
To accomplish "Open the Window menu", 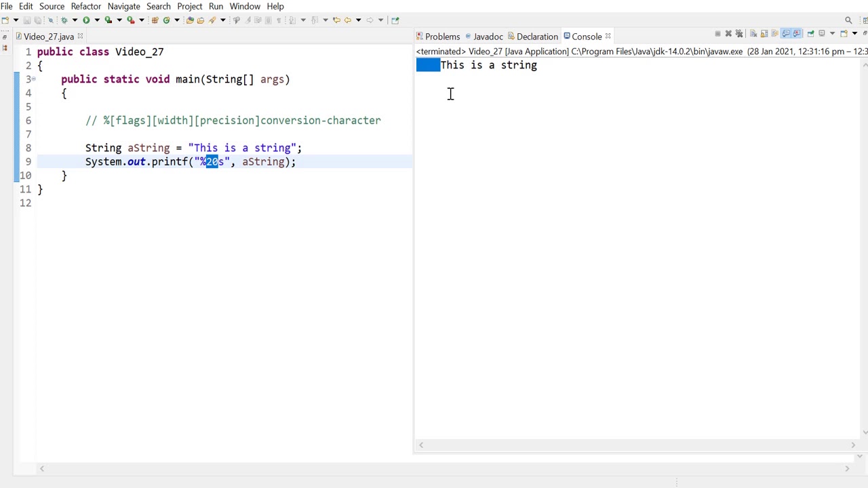I will pos(245,6).
